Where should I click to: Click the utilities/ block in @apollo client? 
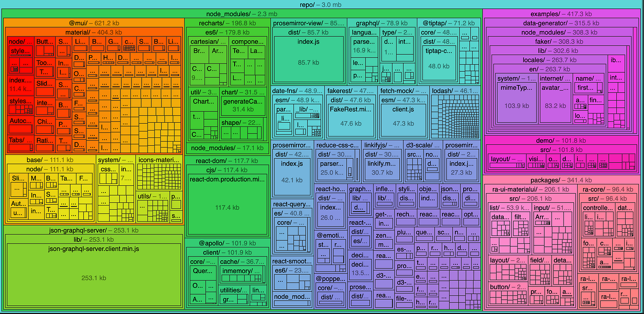click(x=234, y=290)
